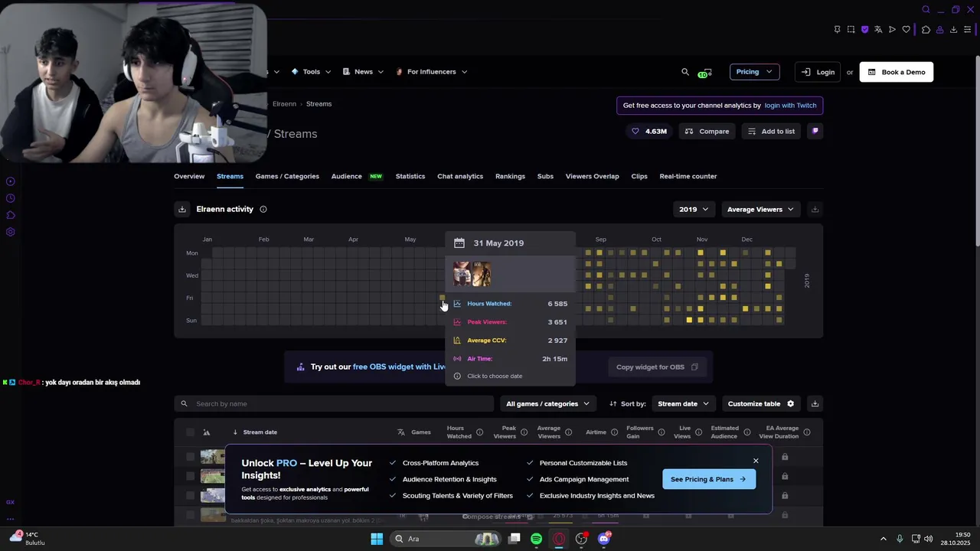Tick the third stream row checkbox
Screen dimensions: 980x551
click(191, 495)
